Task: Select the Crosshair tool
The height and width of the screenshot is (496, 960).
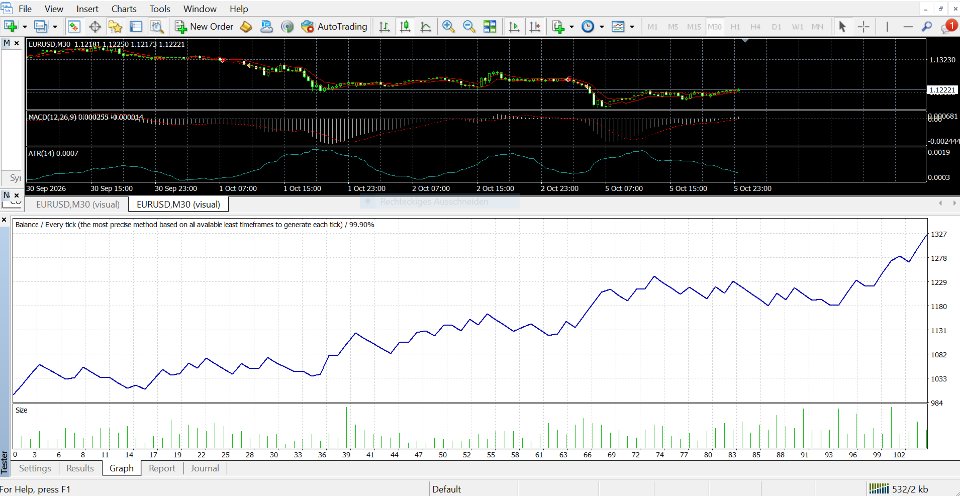Action: [x=863, y=26]
